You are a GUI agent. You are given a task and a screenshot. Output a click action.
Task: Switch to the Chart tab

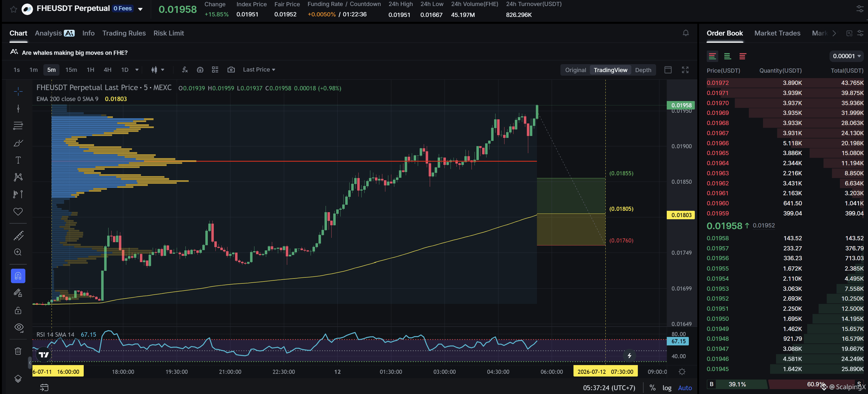18,33
